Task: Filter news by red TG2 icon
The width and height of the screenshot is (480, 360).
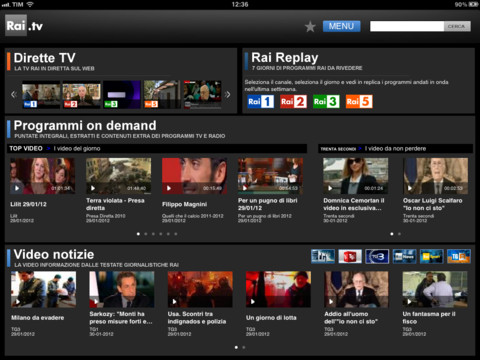Action: click(350, 256)
